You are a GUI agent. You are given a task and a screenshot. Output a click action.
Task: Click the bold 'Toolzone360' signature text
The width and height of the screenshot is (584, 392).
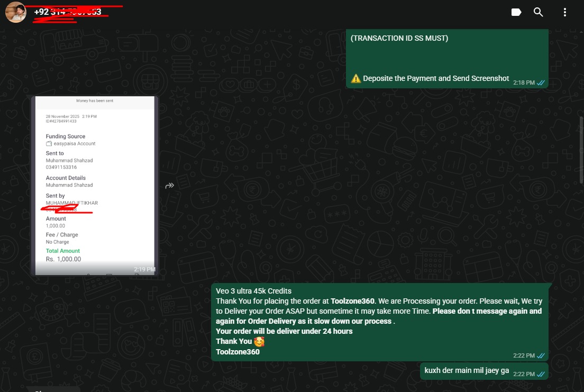click(x=238, y=352)
